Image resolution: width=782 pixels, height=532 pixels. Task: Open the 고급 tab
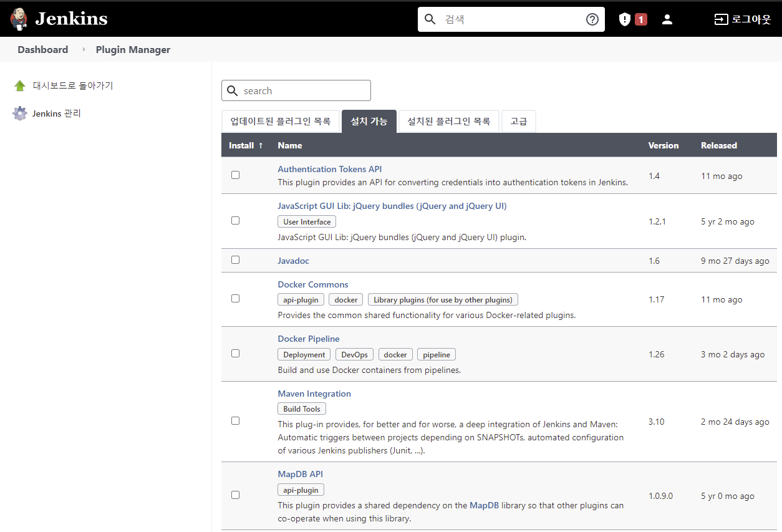pyautogui.click(x=519, y=122)
